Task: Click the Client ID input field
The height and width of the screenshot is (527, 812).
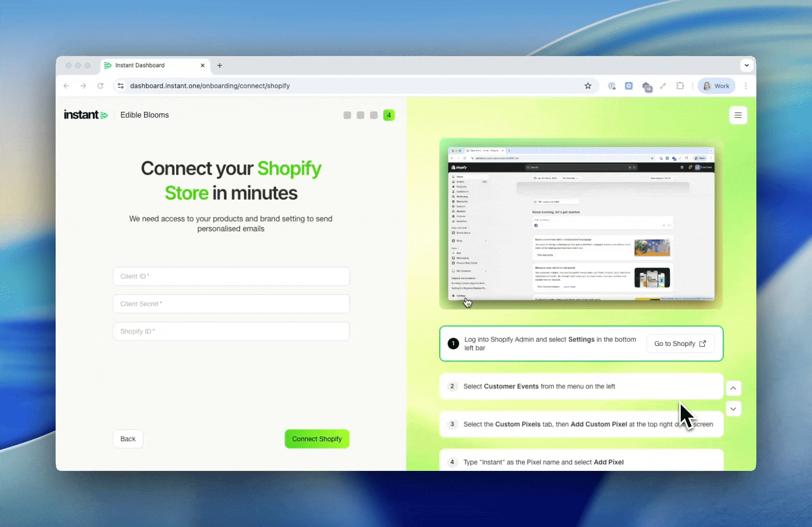Action: (231, 276)
